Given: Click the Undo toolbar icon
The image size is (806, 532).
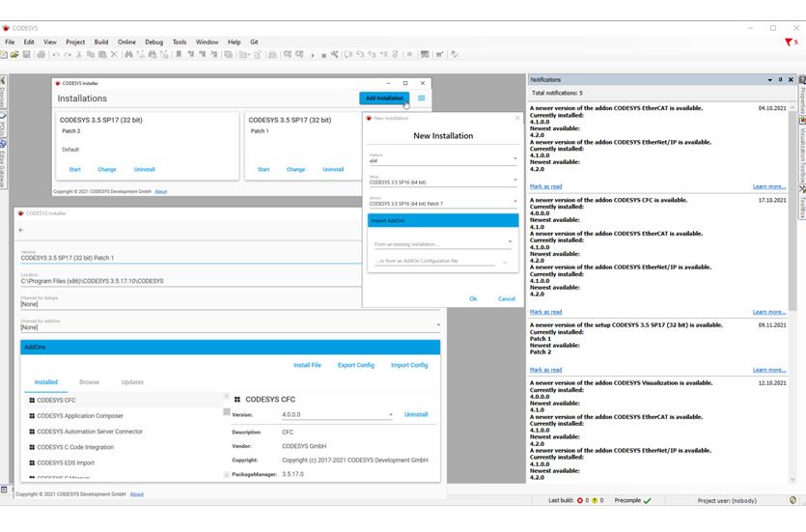Looking at the screenshot, I should [x=56, y=54].
